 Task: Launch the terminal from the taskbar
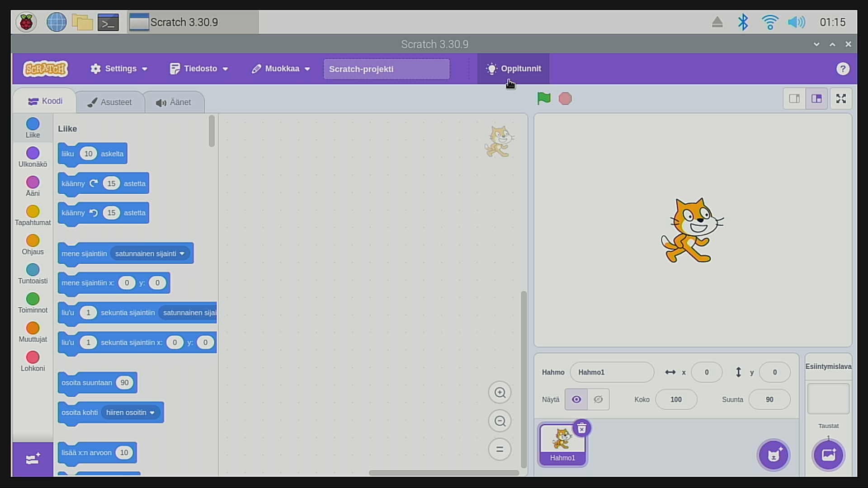108,22
